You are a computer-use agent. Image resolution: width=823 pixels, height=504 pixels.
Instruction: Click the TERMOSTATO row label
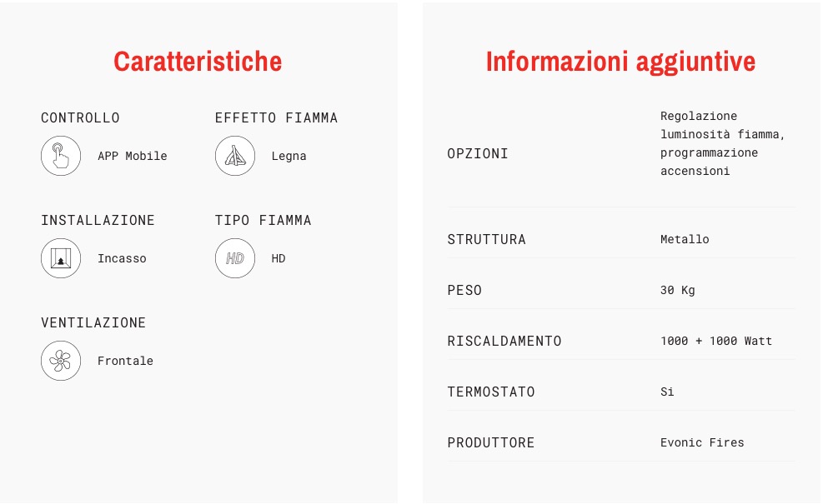click(491, 392)
